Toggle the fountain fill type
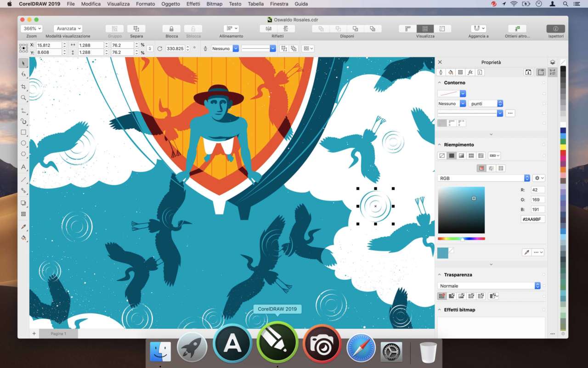Image resolution: width=588 pixels, height=368 pixels. 460,155
